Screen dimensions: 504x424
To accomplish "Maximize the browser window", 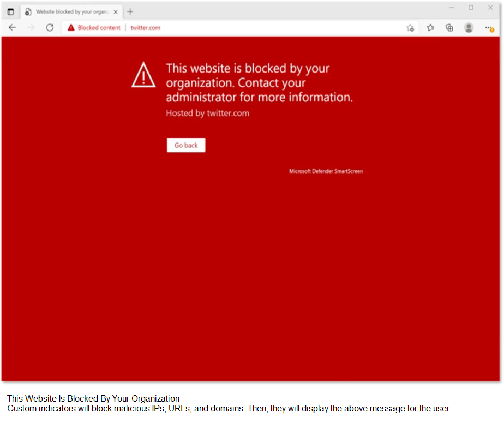I will [x=471, y=8].
